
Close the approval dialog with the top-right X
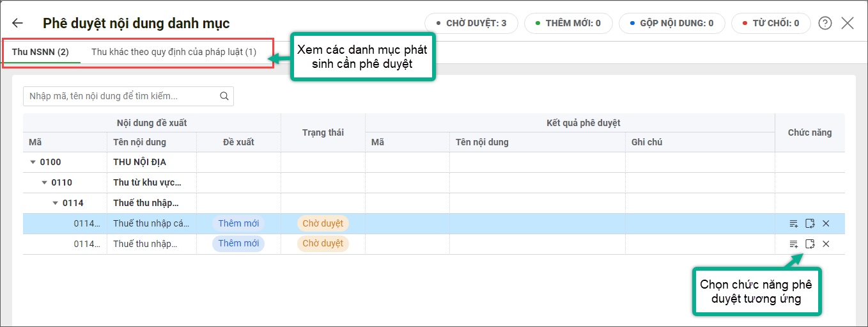[848, 24]
